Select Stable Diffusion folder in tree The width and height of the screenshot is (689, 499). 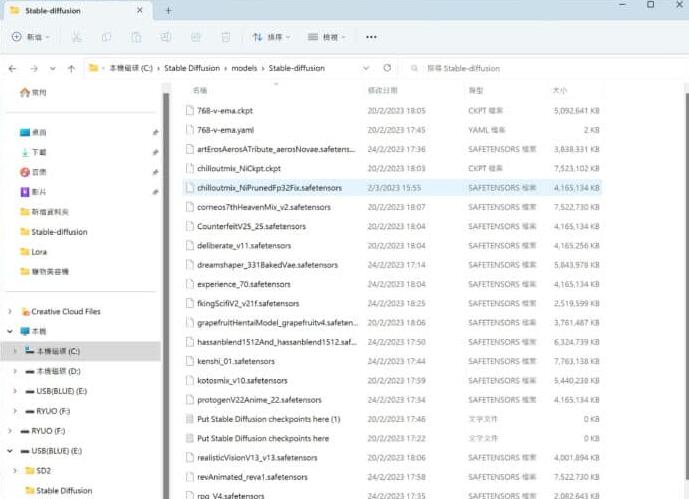point(59,491)
